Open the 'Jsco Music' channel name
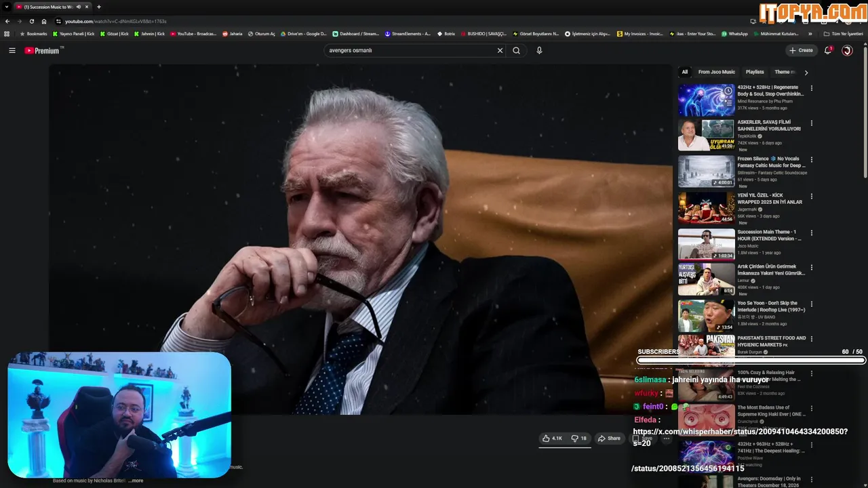 749,246
